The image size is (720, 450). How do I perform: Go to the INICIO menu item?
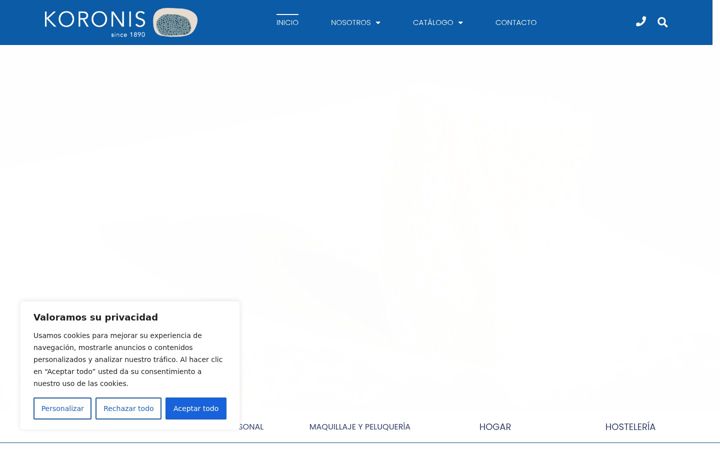(287, 22)
